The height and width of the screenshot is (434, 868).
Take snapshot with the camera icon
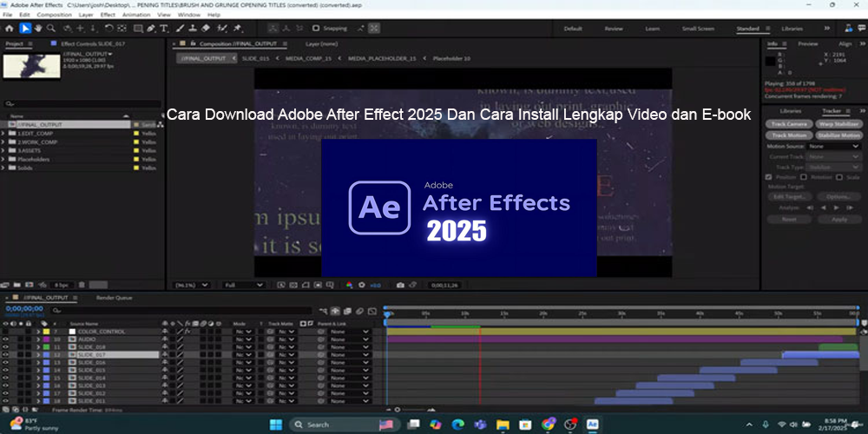coord(400,285)
